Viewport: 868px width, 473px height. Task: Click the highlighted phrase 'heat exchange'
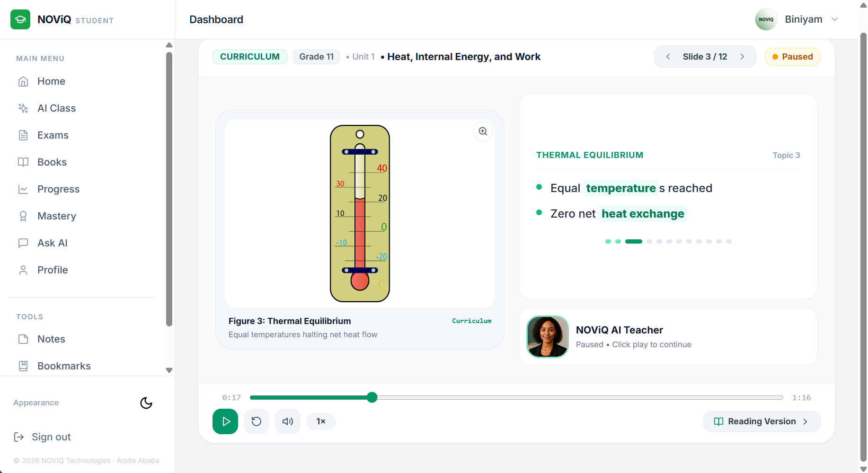643,214
